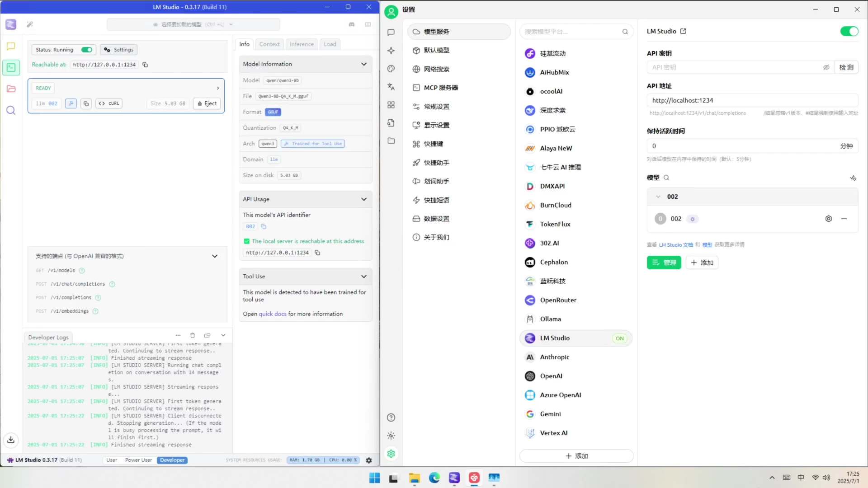868x488 pixels.
Task: Remove the 002 model with minus icon
Action: click(844, 219)
